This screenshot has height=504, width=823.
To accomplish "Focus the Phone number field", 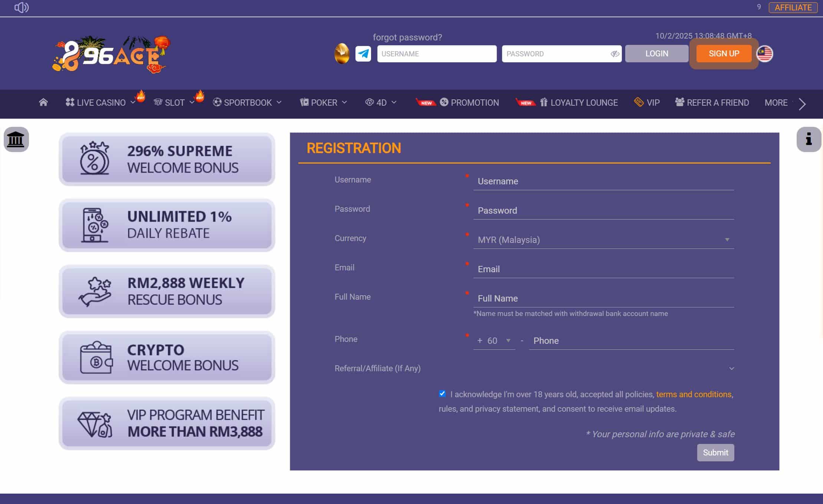I will point(631,340).
